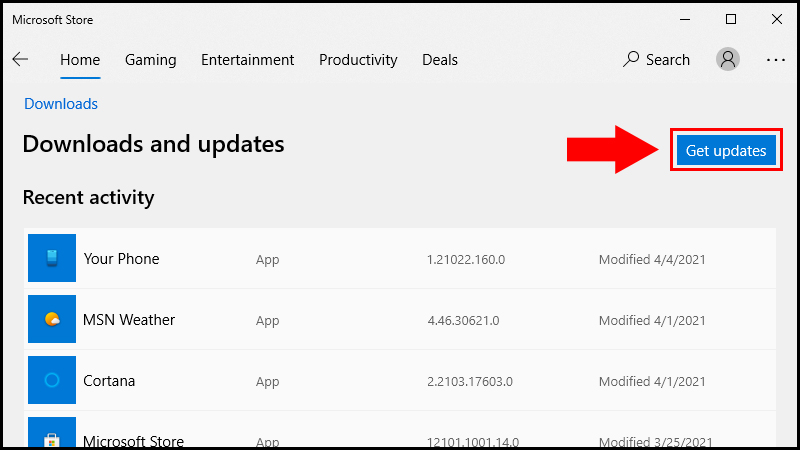
Task: Click the App type label for MSN Weather
Action: pyautogui.click(x=267, y=321)
